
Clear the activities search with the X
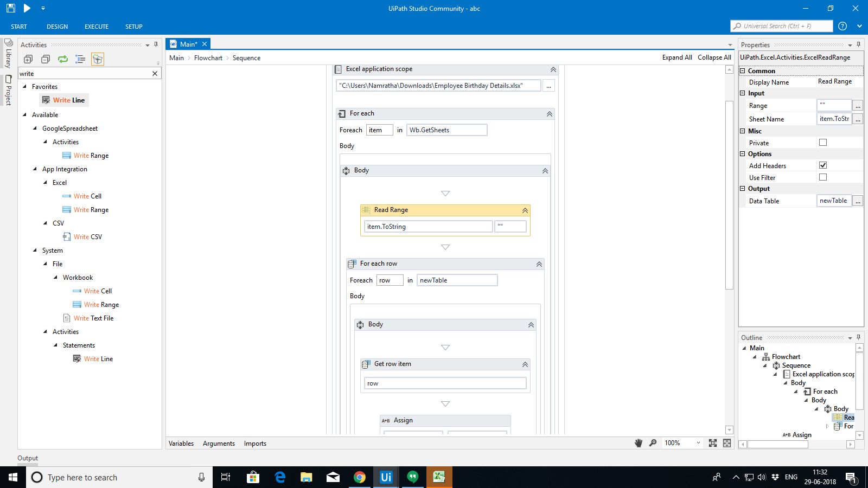[155, 74]
